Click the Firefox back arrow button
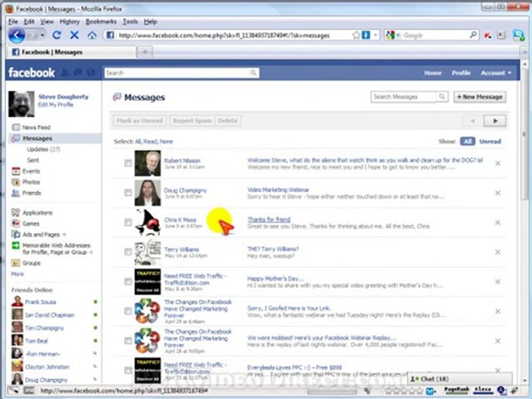This screenshot has width=532, height=399. 16,35
